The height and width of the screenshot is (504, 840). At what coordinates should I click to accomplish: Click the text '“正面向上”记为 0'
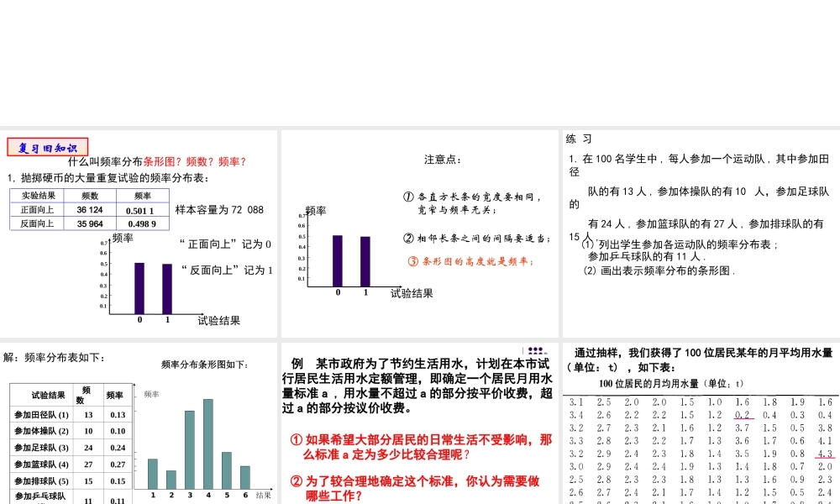[x=225, y=244]
